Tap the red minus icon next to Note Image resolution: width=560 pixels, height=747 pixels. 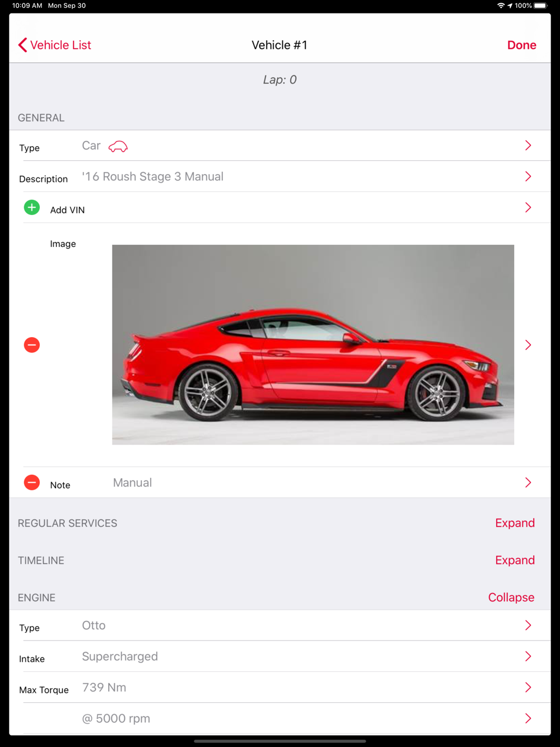point(32,482)
